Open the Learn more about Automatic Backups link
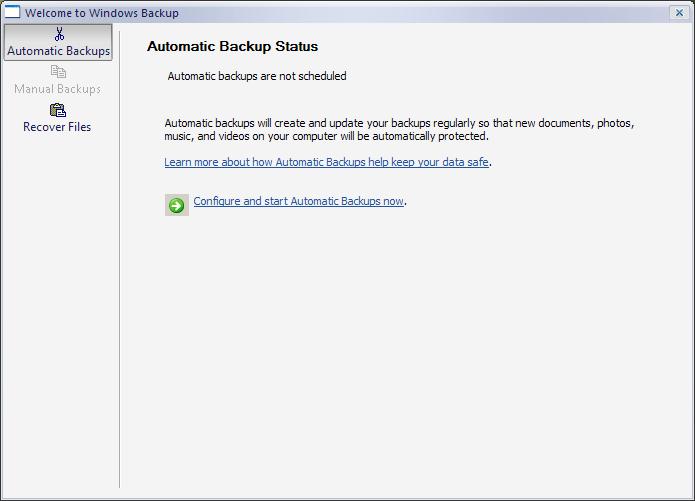Screen dimensions: 695x501 [x=326, y=162]
